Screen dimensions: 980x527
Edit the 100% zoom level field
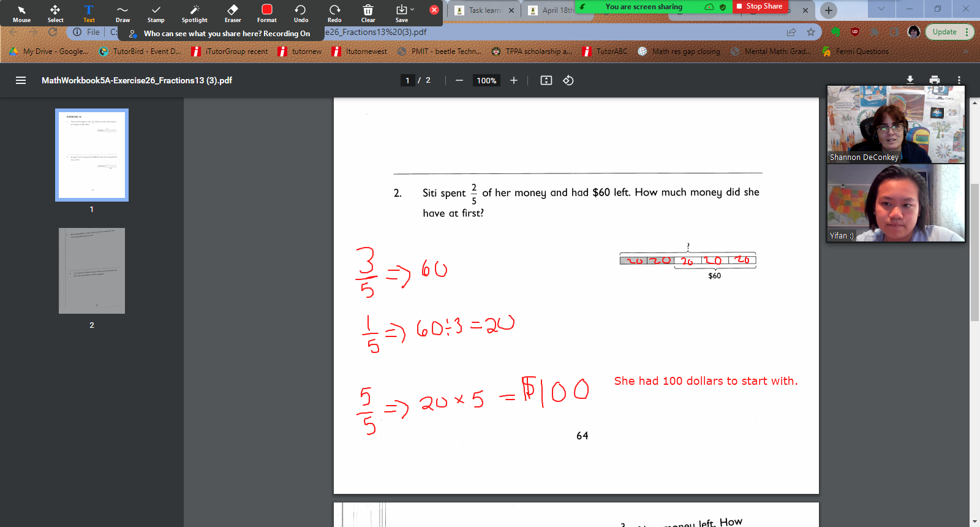click(486, 80)
